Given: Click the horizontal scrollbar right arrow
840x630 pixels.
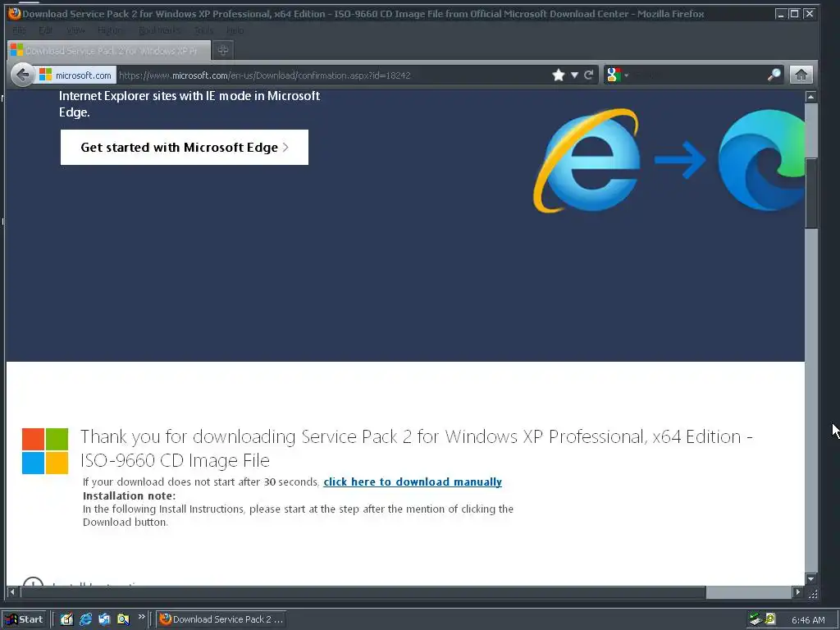Looking at the screenshot, I should 797,592.
